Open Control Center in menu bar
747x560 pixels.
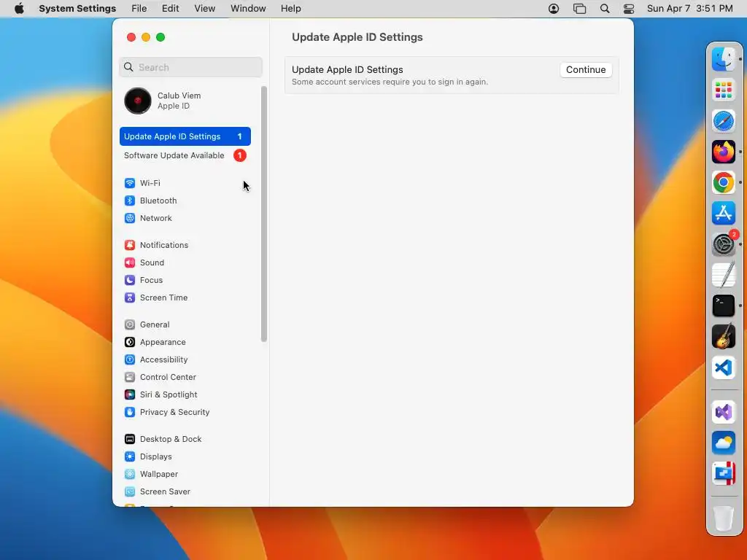629,9
